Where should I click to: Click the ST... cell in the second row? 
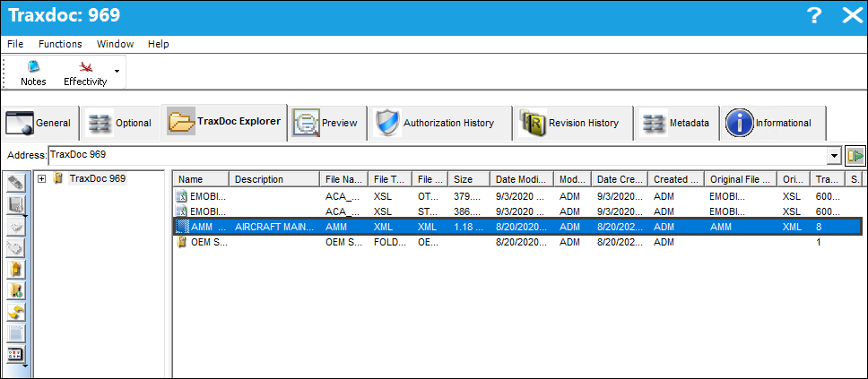(428, 211)
